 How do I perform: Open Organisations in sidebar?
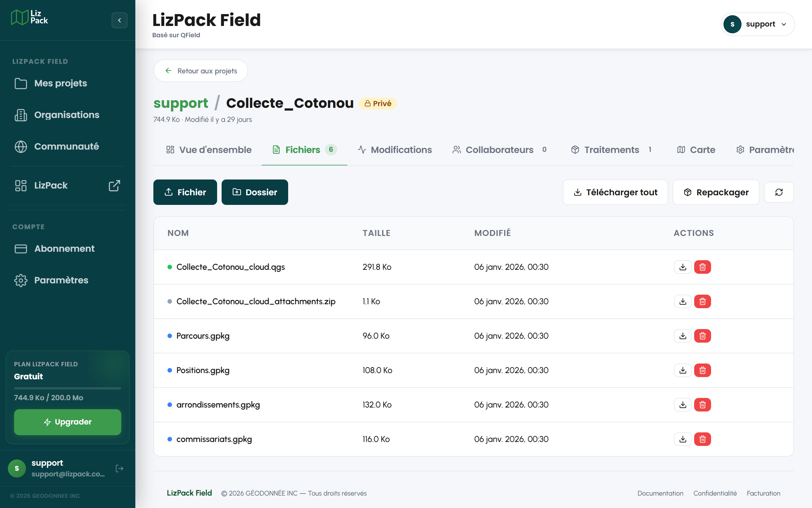point(67,115)
